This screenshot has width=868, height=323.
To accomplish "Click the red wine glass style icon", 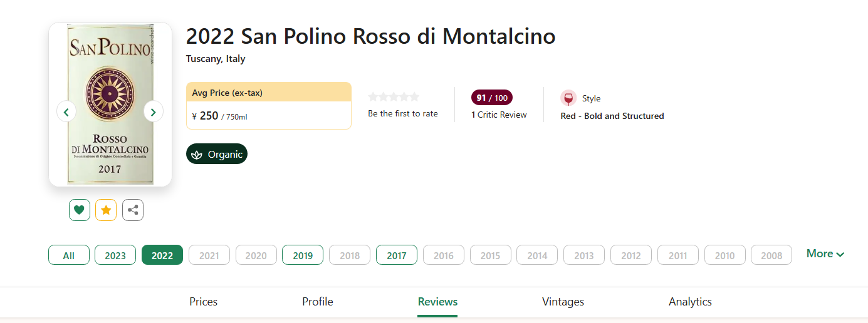I will point(568,98).
